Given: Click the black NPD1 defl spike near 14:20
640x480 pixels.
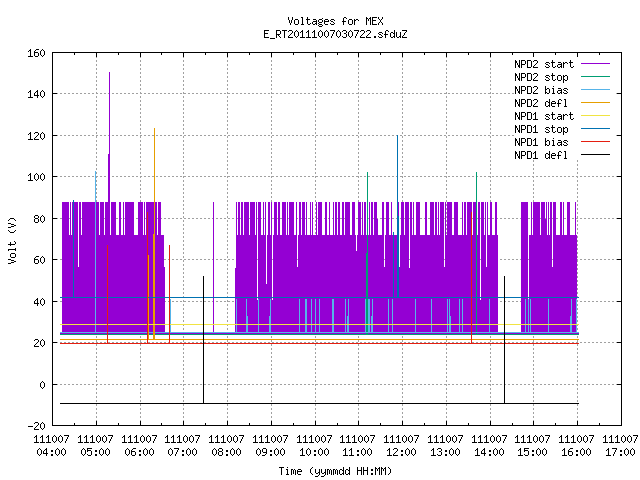Looking at the screenshot, I should click(x=504, y=339).
